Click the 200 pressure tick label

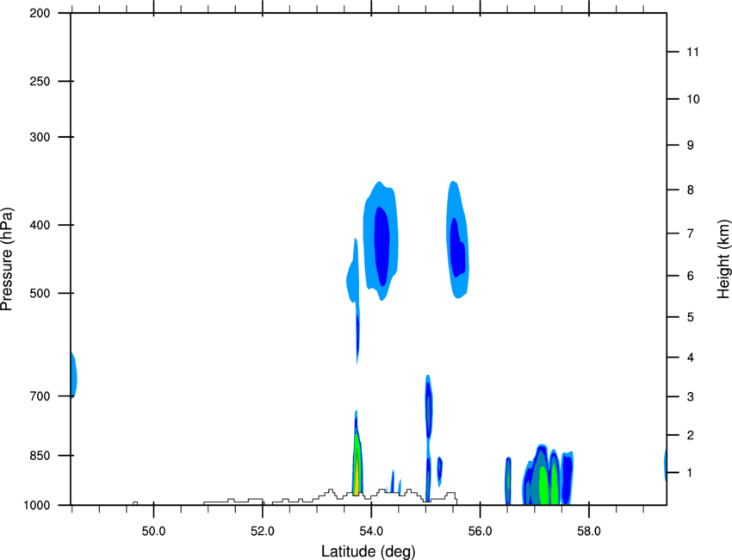click(x=40, y=13)
